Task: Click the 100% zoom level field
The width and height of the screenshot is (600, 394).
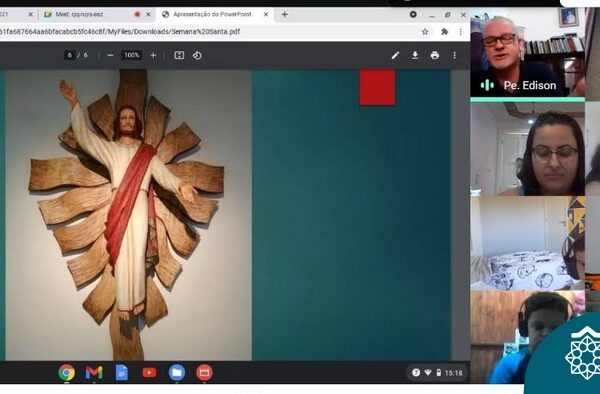Action: [132, 55]
